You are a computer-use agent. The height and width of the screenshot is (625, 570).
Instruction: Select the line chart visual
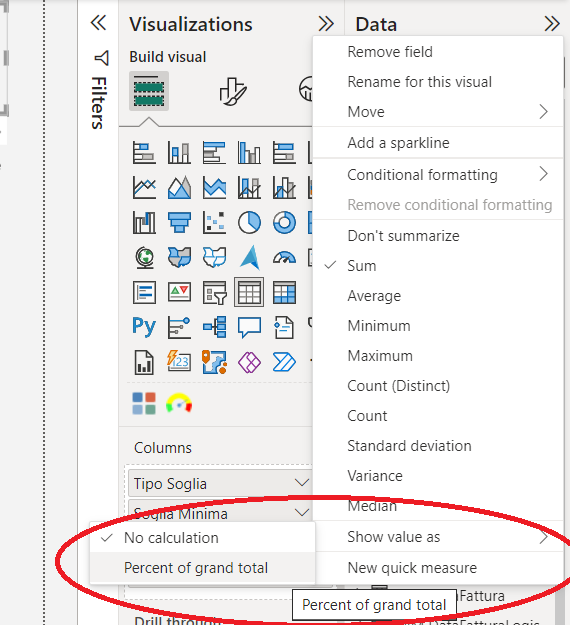(x=144, y=188)
